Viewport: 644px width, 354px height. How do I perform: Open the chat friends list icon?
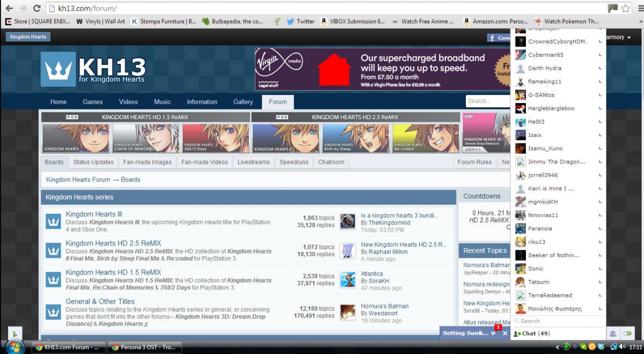[613, 334]
